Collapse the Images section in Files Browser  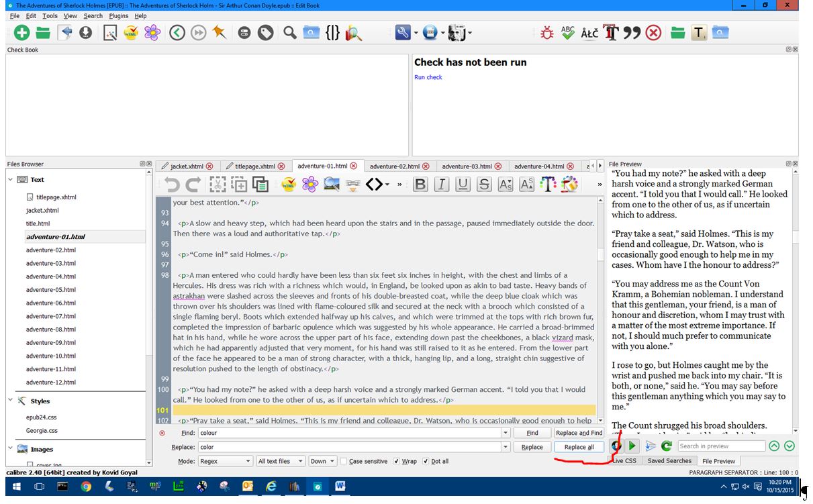(x=11, y=449)
